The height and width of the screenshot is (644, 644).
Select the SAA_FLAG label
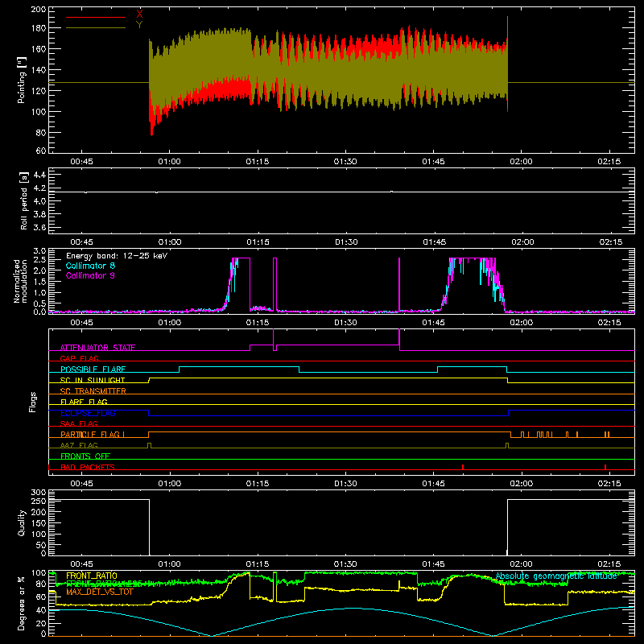tap(79, 423)
